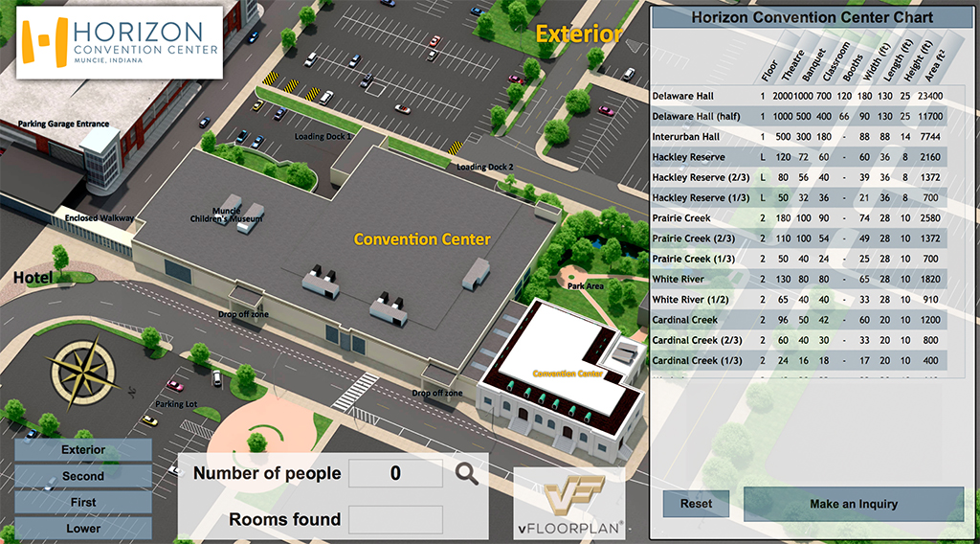Click the Horizon Convention Center Chart title
The image size is (980, 544).
pyautogui.click(x=812, y=17)
